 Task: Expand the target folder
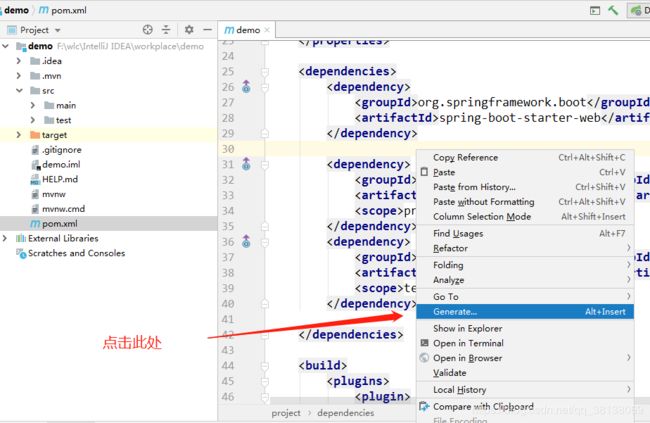pyautogui.click(x=19, y=135)
